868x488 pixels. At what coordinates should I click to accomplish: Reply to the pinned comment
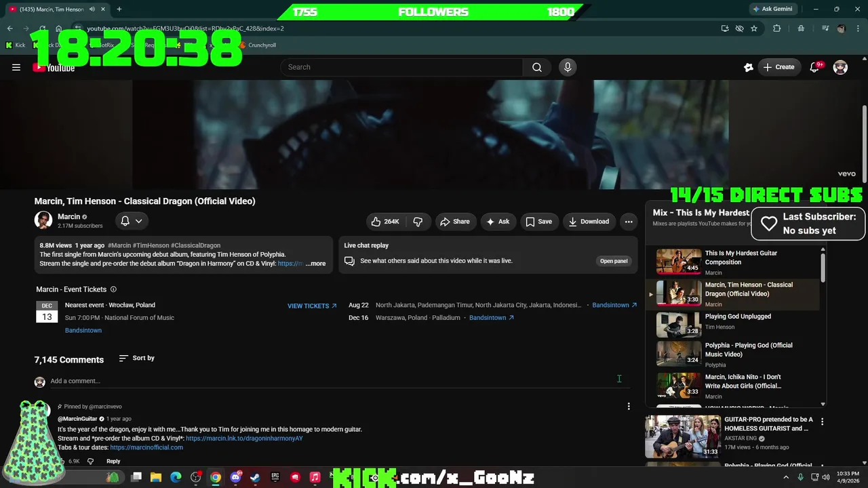pos(113,462)
